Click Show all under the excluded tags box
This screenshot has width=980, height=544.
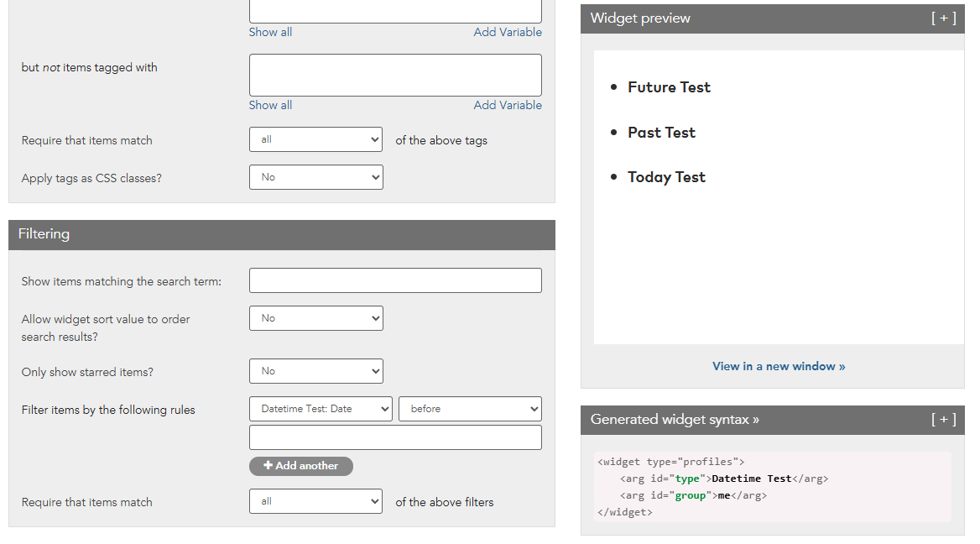pyautogui.click(x=270, y=105)
